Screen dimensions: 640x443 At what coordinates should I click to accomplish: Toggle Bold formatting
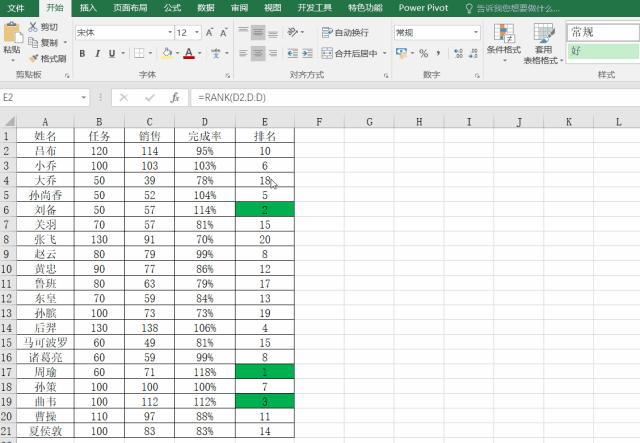pos(82,53)
